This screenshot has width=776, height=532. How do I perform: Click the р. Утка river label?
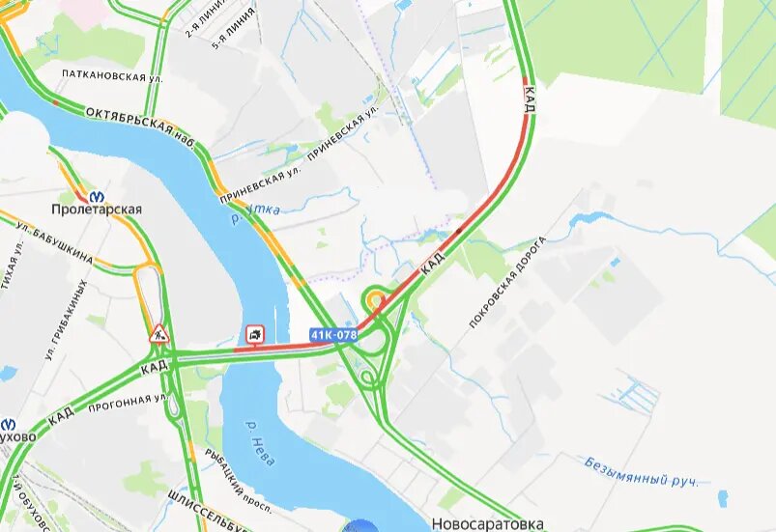(x=255, y=212)
